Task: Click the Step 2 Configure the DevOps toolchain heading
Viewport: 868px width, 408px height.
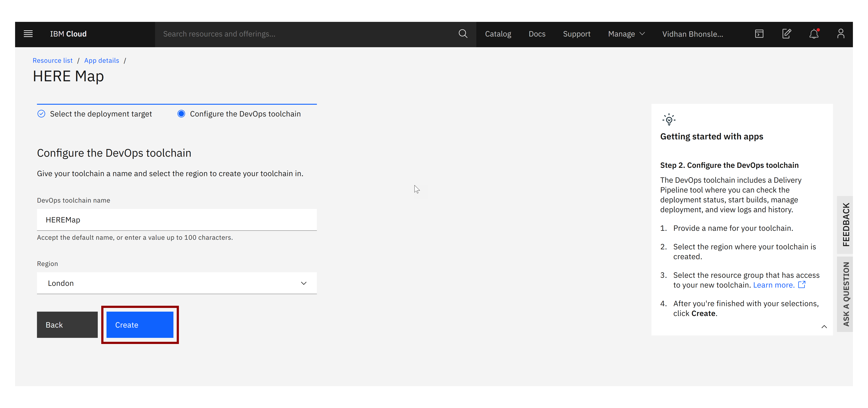Action: point(729,165)
